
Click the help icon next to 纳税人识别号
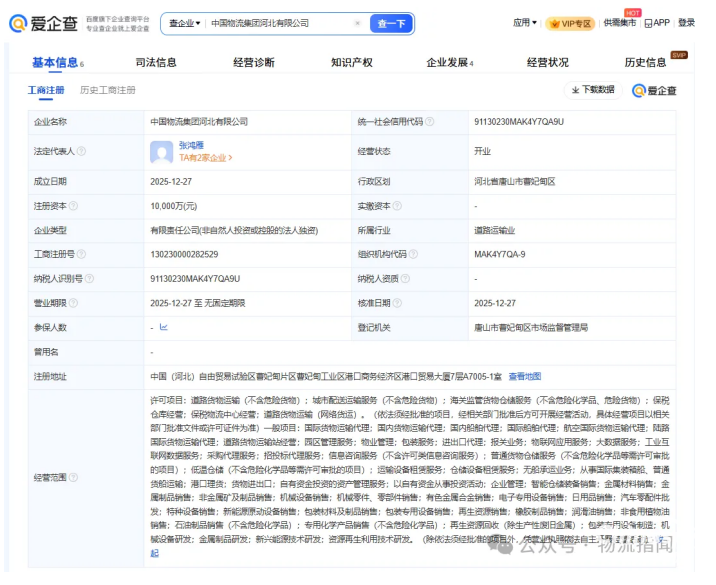tap(90, 279)
